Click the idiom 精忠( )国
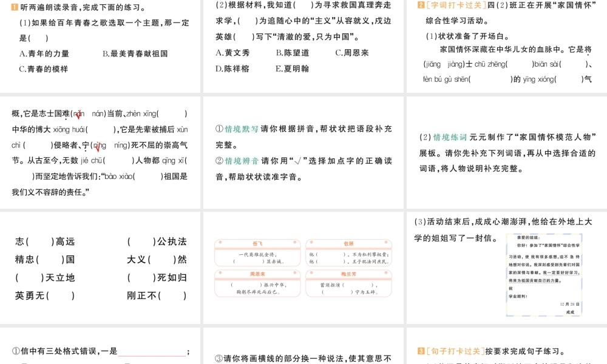 [x=45, y=260]
